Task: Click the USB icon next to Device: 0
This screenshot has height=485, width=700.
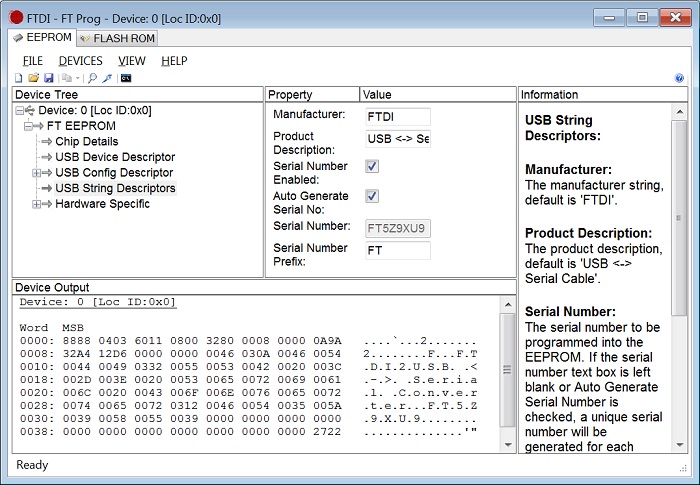Action: [x=30, y=110]
